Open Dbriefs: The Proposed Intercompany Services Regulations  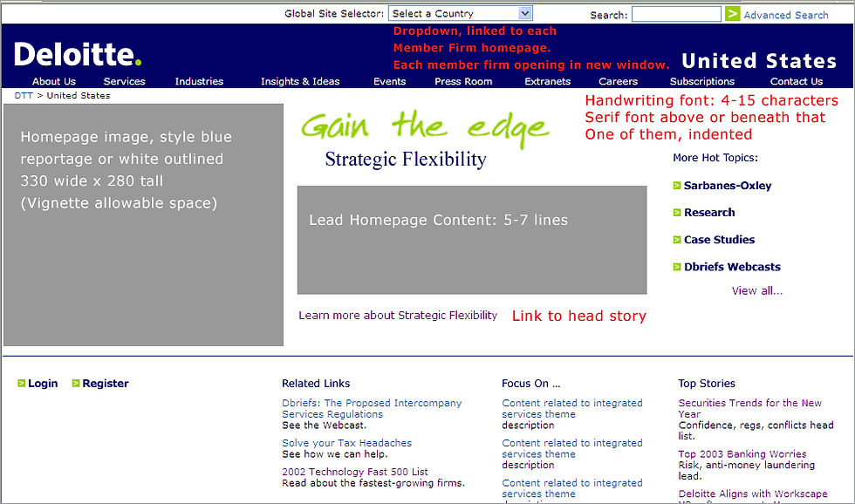coord(372,409)
